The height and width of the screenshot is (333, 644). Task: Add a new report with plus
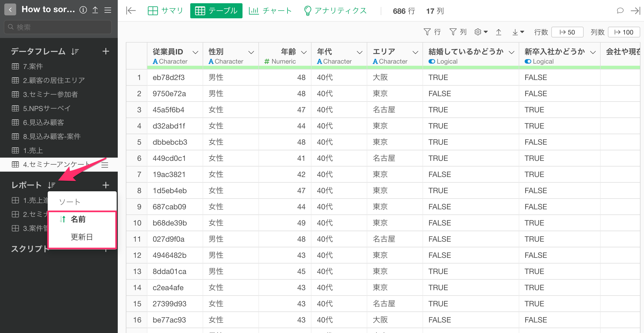106,185
